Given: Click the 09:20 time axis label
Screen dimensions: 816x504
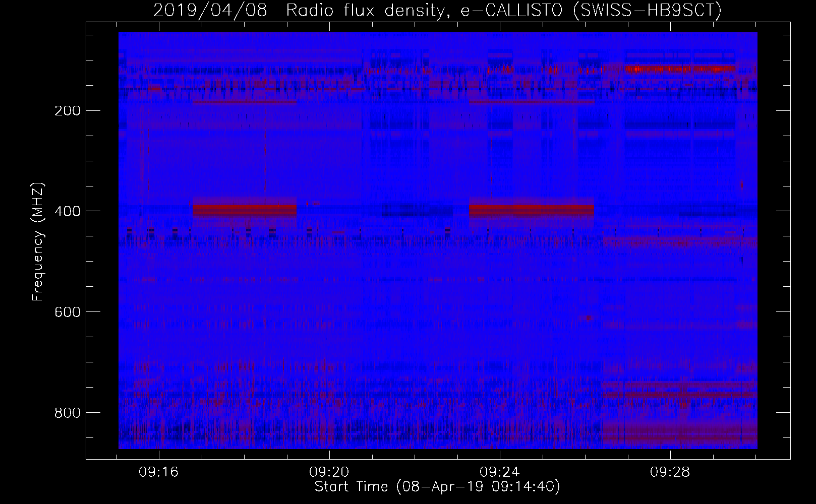Looking at the screenshot, I should point(329,473).
